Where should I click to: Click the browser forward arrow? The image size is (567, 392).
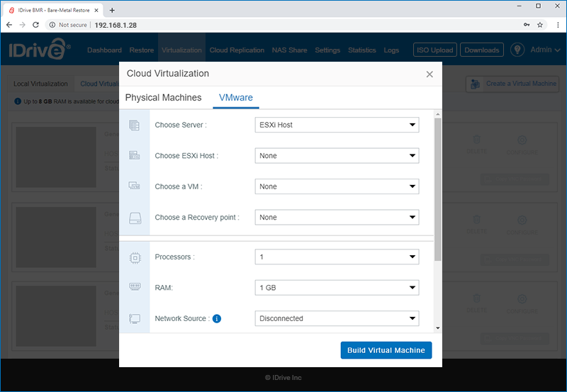pyautogui.click(x=23, y=25)
